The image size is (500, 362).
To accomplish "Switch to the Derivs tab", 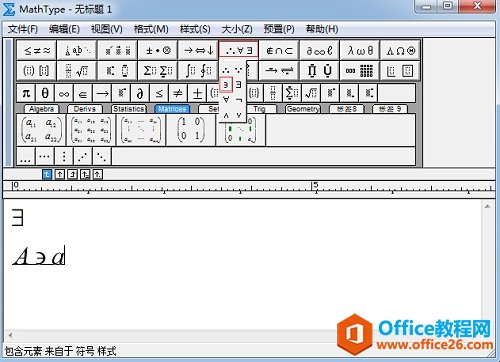I will [85, 109].
